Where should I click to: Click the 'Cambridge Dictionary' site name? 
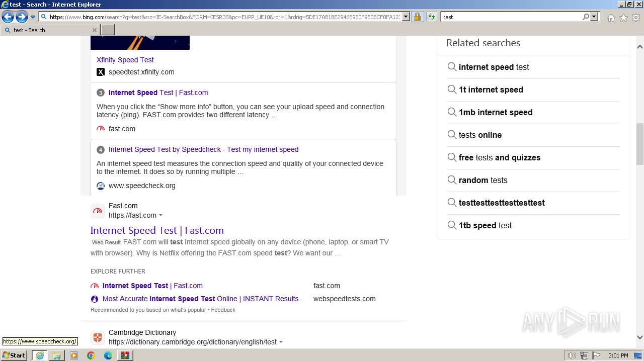[x=142, y=332]
